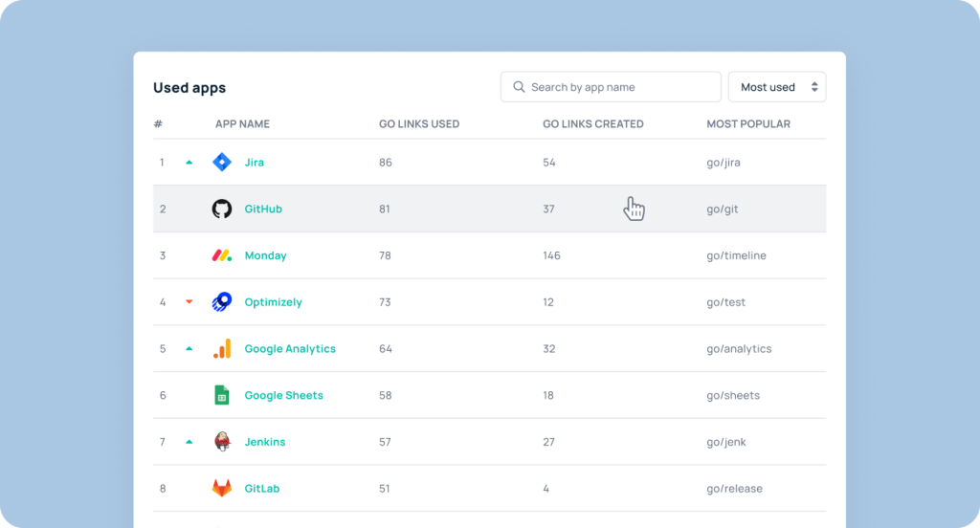Click the search magnifier icon

(x=519, y=87)
